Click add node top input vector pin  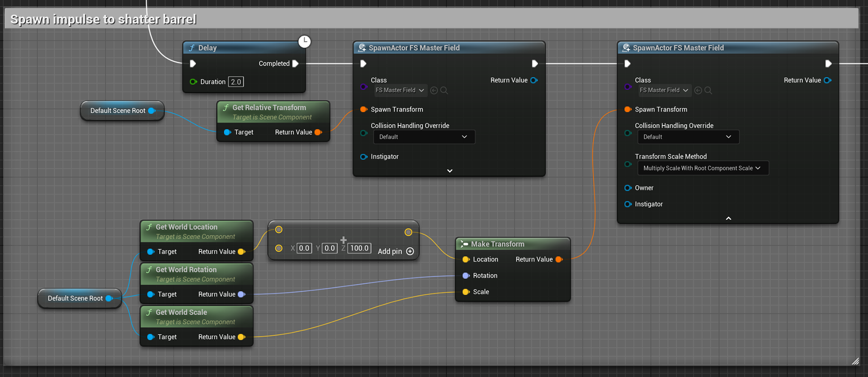279,230
